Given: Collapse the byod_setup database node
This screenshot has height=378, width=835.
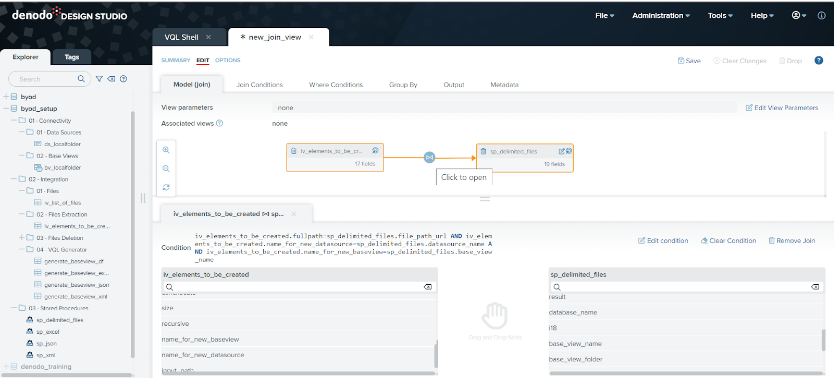Looking at the screenshot, I should pyautogui.click(x=6, y=109).
